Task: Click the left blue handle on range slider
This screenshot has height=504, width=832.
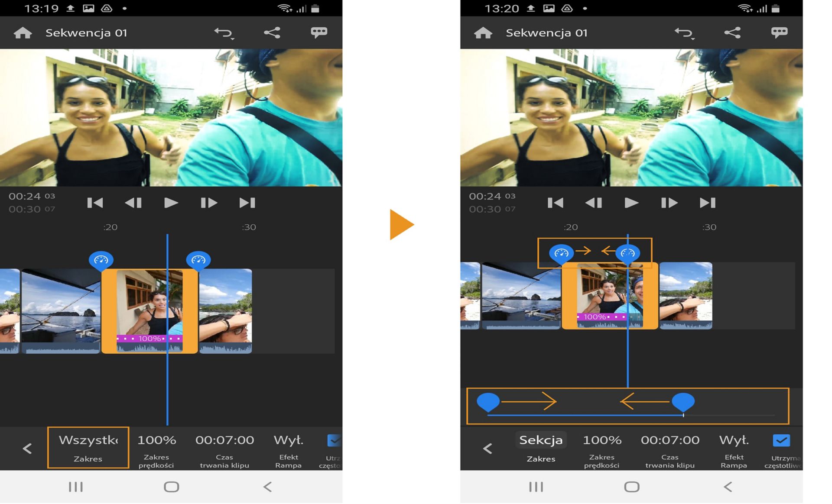Action: (x=488, y=401)
